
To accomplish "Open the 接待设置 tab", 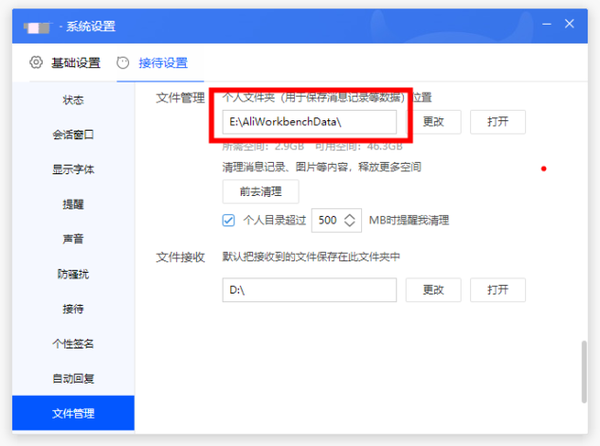I will click(x=162, y=63).
